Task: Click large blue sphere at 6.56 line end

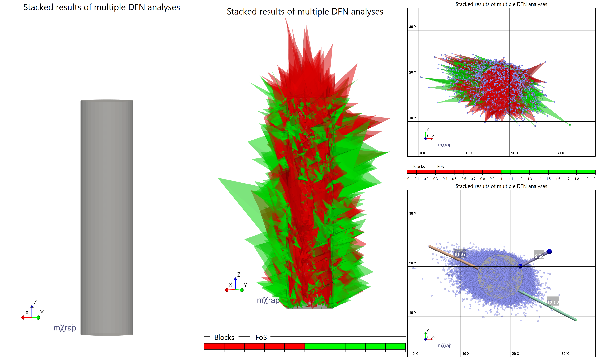Action: [549, 252]
